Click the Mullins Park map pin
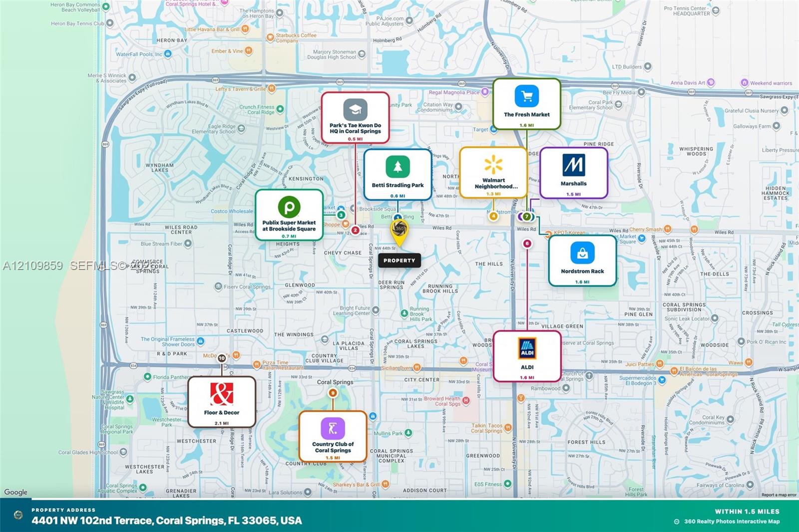The height and width of the screenshot is (532, 799). click(408, 433)
